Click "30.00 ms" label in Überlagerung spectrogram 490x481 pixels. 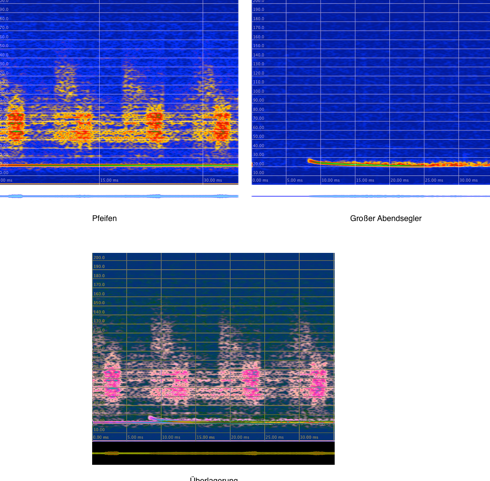point(309,437)
